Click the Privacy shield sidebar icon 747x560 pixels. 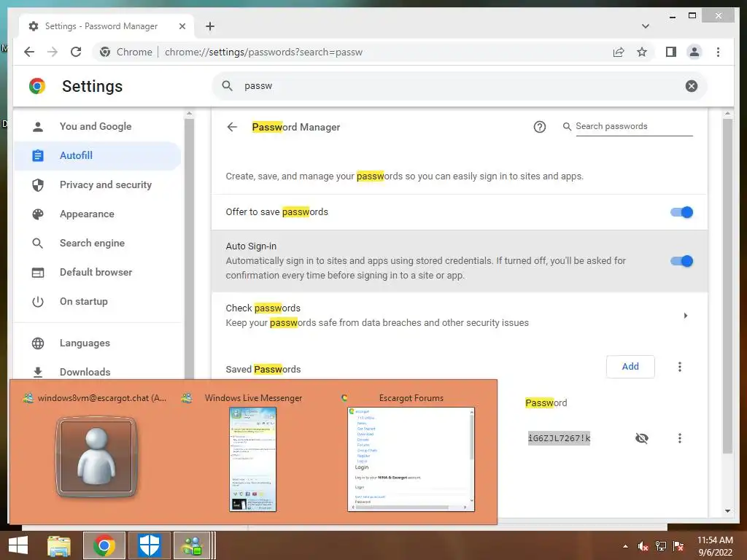tap(38, 184)
